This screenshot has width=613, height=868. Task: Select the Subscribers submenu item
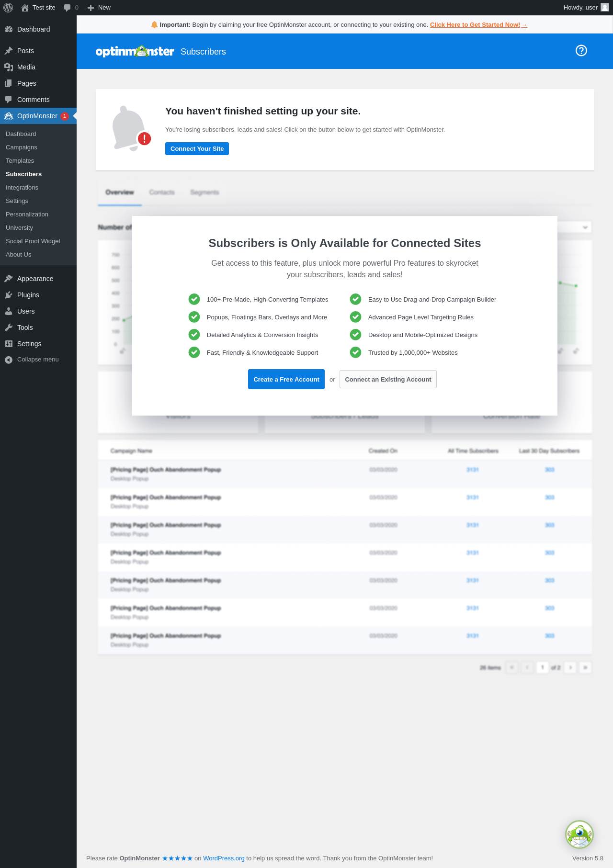pyautogui.click(x=24, y=174)
